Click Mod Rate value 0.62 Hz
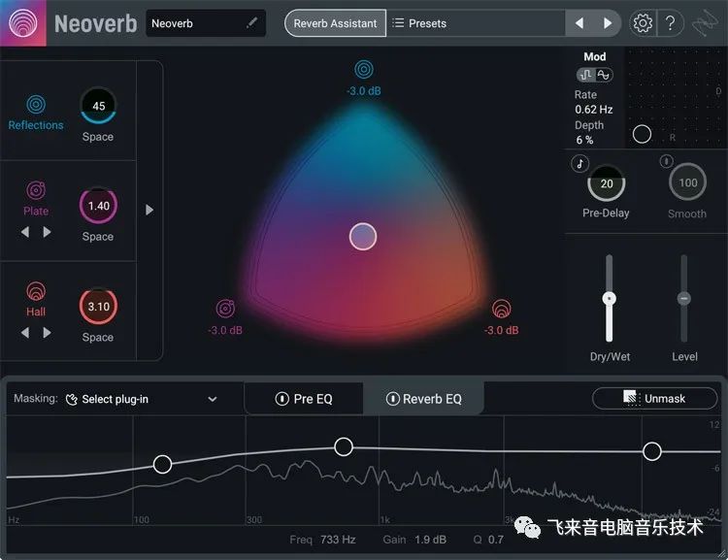Viewport: 728px width, 560px height. pyautogui.click(x=594, y=110)
